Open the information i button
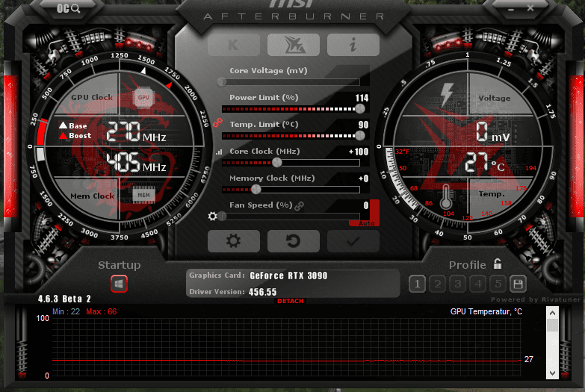This screenshot has width=585, height=392. coord(353,45)
